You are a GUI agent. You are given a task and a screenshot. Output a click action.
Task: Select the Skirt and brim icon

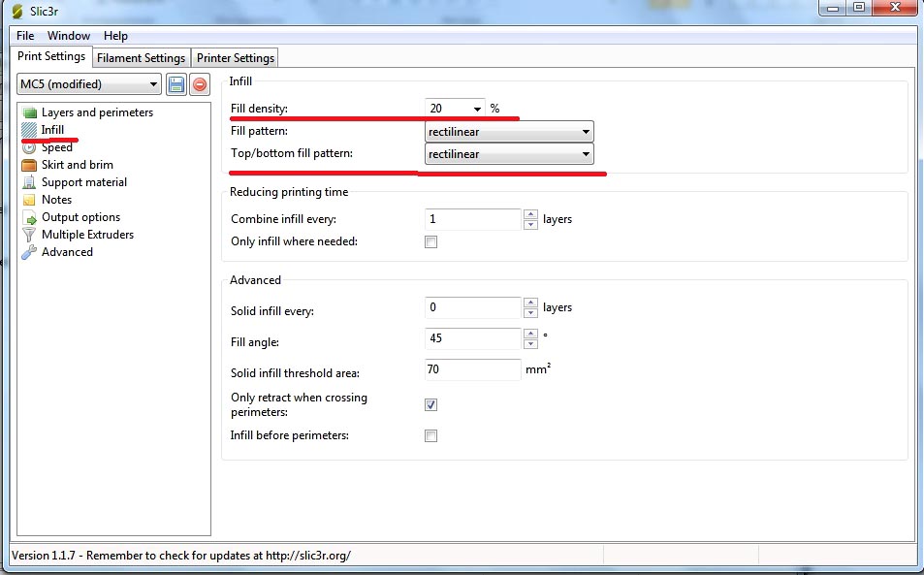[29, 165]
